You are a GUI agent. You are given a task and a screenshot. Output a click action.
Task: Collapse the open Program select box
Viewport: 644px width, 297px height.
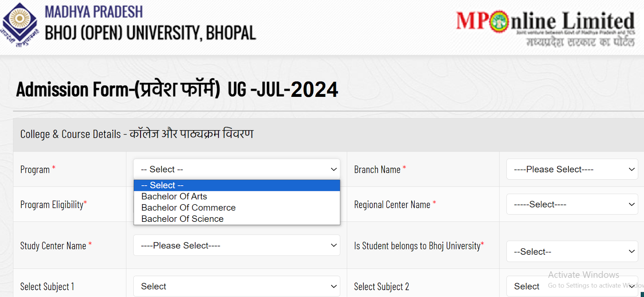tap(237, 169)
